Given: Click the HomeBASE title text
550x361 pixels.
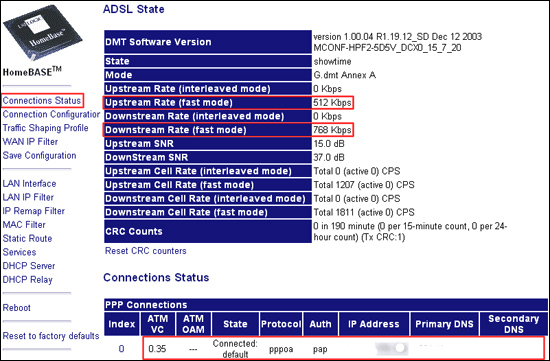Looking at the screenshot, I should (32, 72).
